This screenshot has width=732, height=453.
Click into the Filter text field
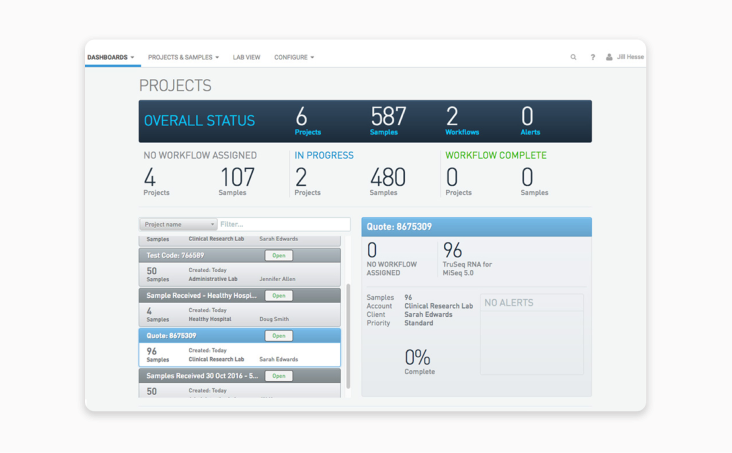284,225
